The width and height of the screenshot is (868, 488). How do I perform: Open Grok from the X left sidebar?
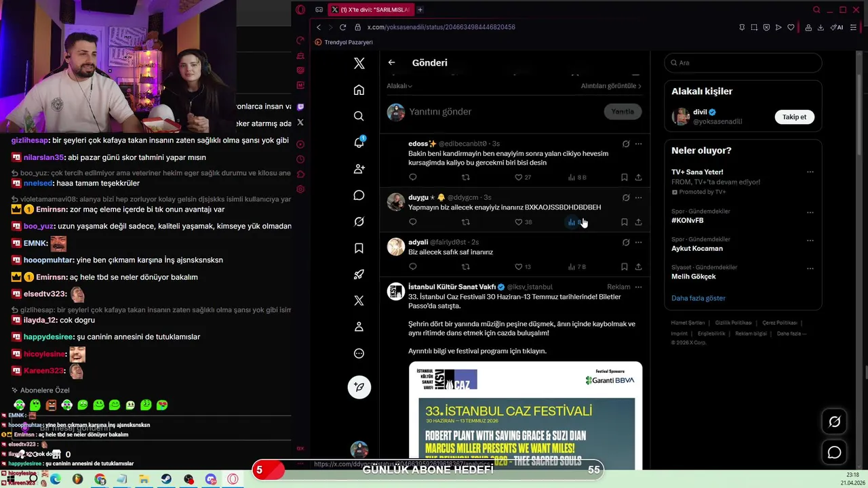[359, 222]
